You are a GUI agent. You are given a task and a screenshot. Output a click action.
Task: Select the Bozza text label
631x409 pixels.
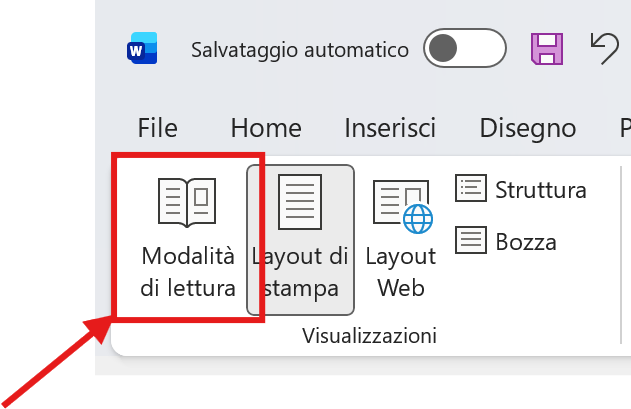[526, 242]
